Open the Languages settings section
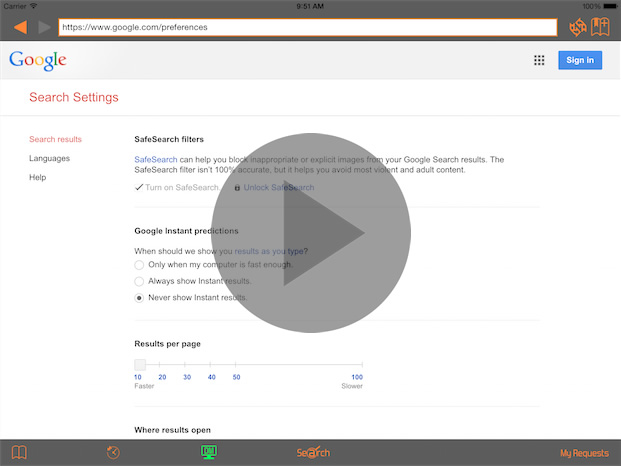The height and width of the screenshot is (466, 621). point(49,158)
